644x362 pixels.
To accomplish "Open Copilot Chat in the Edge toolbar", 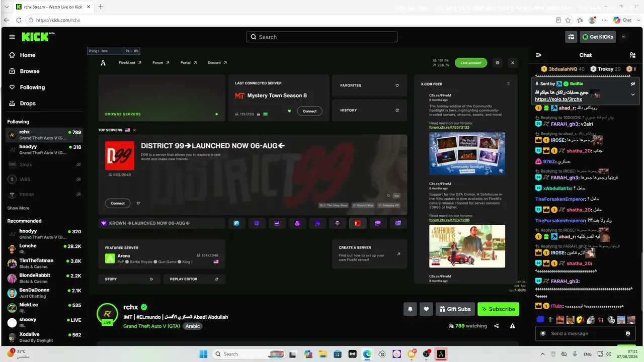I will (x=622, y=20).
